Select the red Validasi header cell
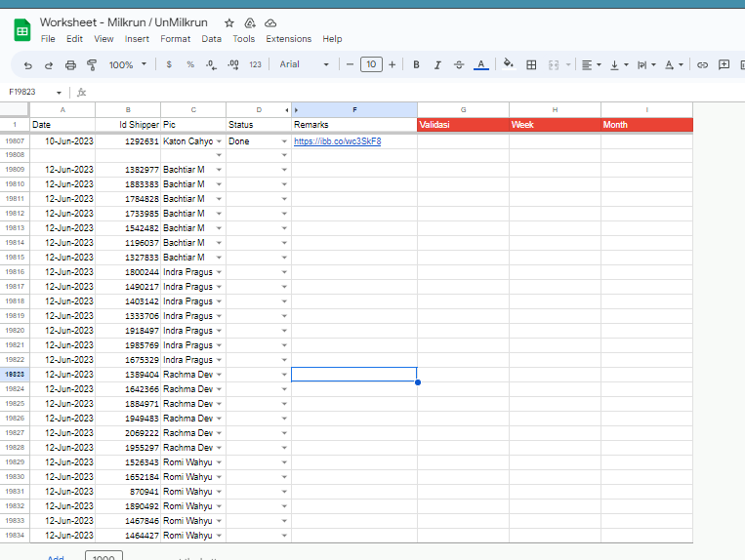This screenshot has width=745, height=560. pos(463,125)
